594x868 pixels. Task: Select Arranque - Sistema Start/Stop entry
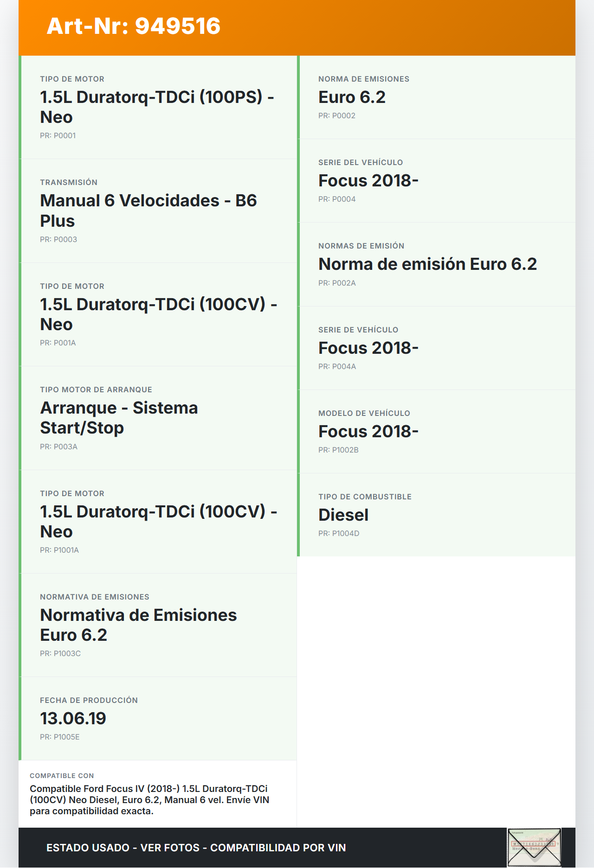[119, 418]
